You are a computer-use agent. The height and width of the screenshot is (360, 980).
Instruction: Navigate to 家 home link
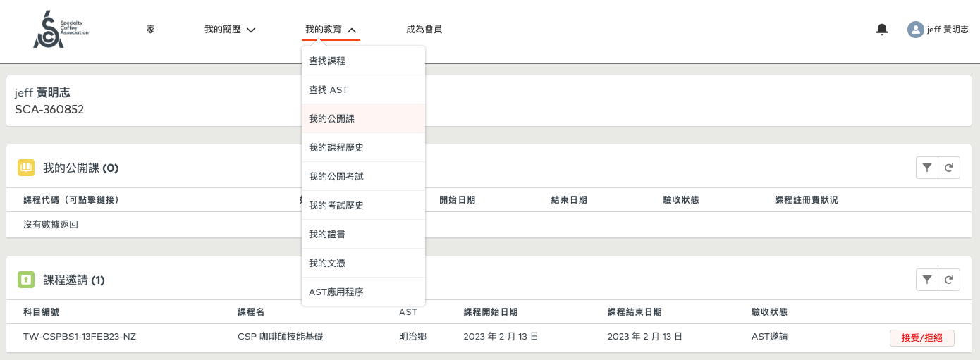coord(151,30)
